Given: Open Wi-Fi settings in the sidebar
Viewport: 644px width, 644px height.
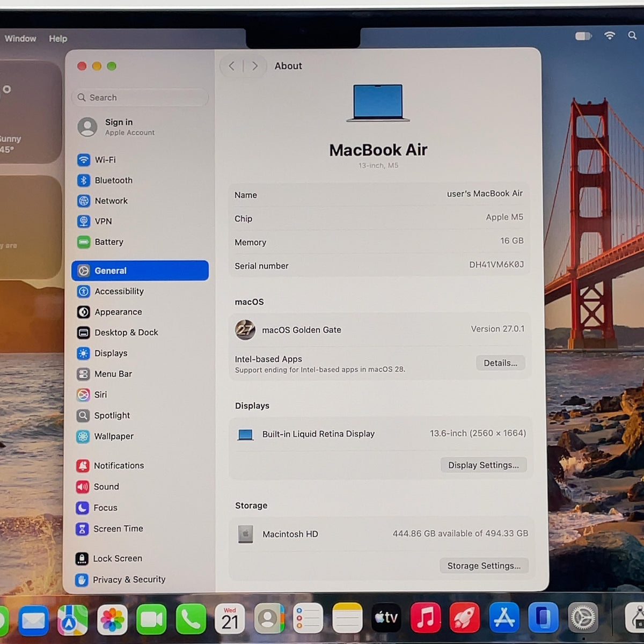Looking at the screenshot, I should coord(140,160).
